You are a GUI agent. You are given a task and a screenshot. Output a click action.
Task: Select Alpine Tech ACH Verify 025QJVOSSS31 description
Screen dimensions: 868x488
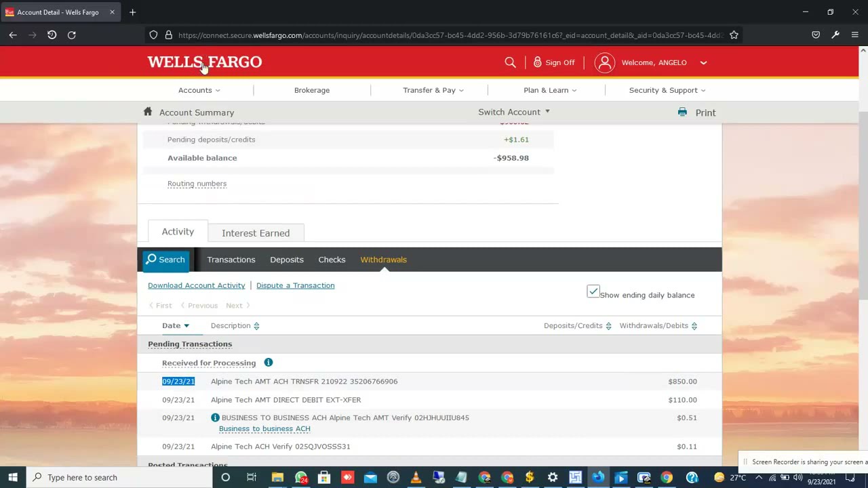click(280, 447)
